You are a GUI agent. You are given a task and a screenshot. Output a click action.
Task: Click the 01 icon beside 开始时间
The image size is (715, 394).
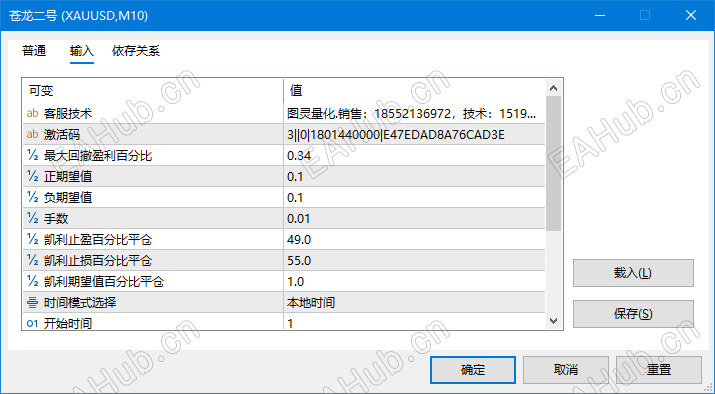[32, 323]
